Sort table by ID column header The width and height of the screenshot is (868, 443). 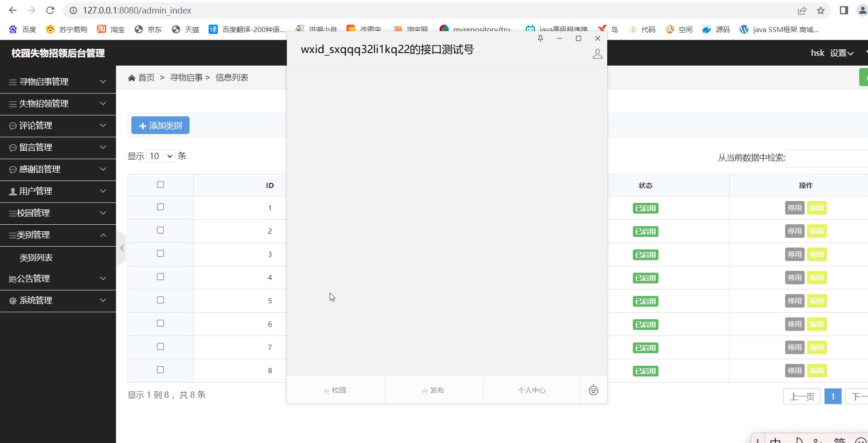click(270, 185)
